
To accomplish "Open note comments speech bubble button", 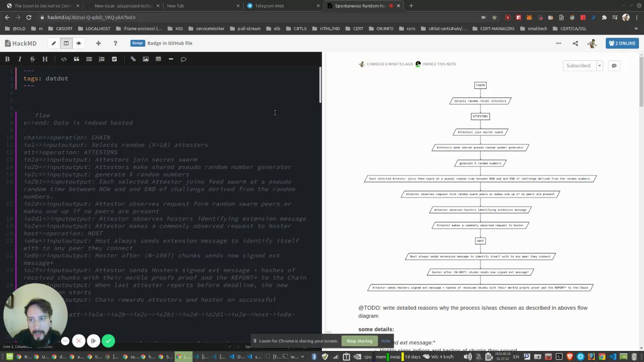I will point(614,66).
